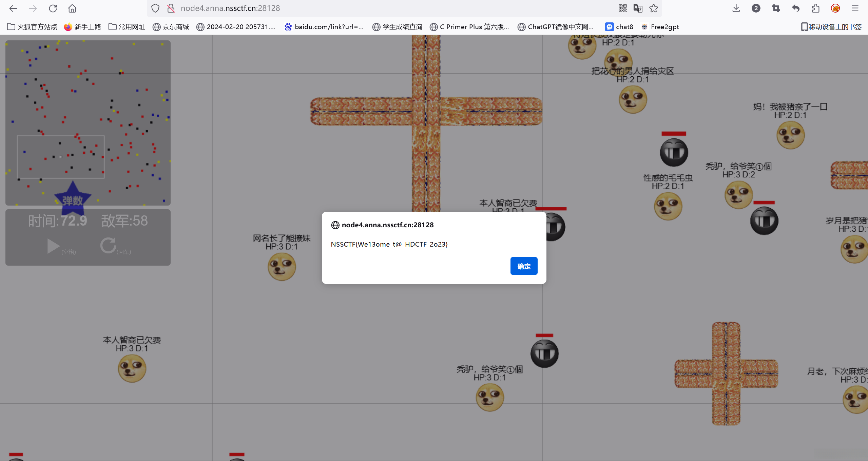
Task: Reload the current page
Action: coord(53,8)
